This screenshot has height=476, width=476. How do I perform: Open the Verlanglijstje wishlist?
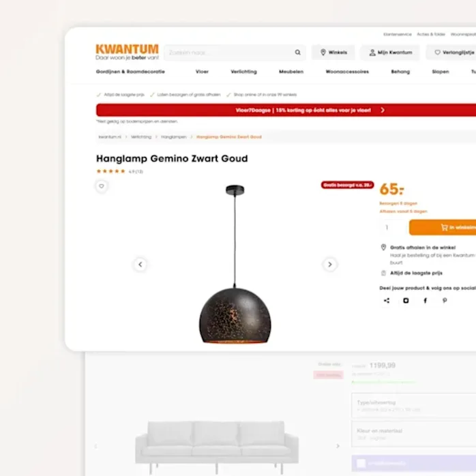[x=451, y=53]
